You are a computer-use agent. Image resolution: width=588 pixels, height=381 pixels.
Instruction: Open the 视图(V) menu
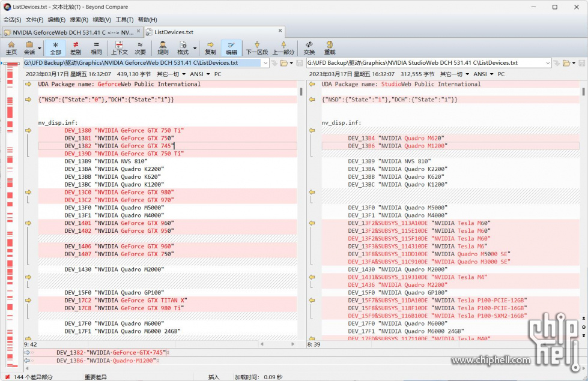[x=102, y=19]
